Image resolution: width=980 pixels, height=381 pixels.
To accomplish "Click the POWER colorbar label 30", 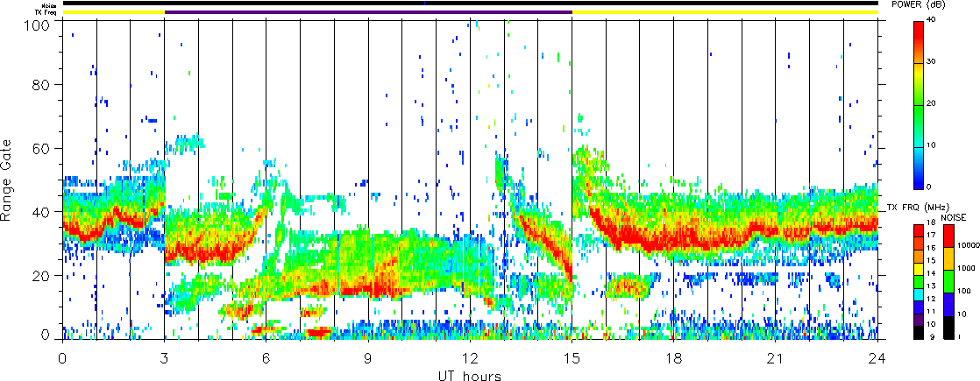I will (x=933, y=62).
